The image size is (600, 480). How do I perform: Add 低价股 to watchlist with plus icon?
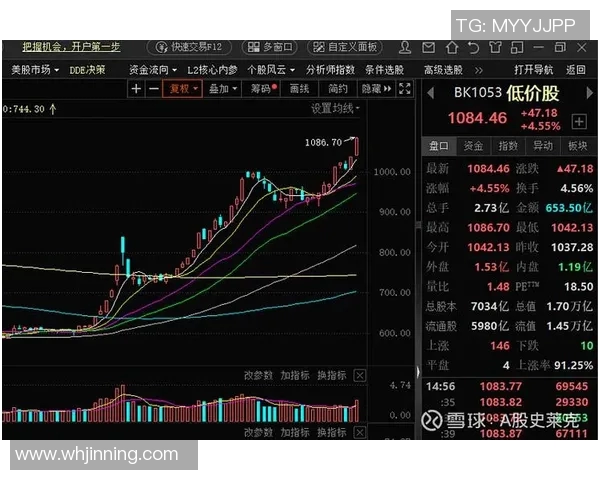point(578,121)
